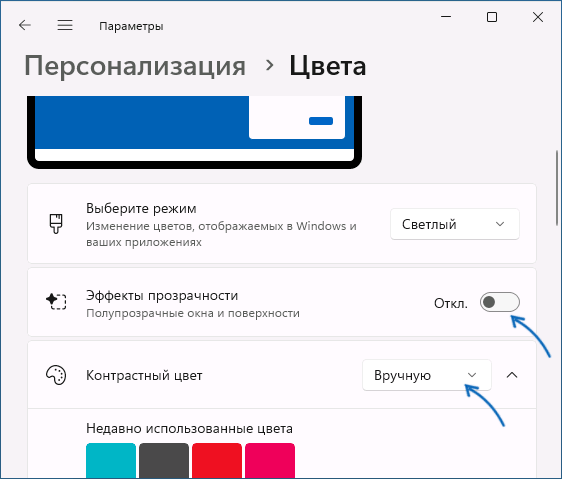Maximize the Параметры window
Viewport: 562px width, 479px height.
pyautogui.click(x=492, y=17)
